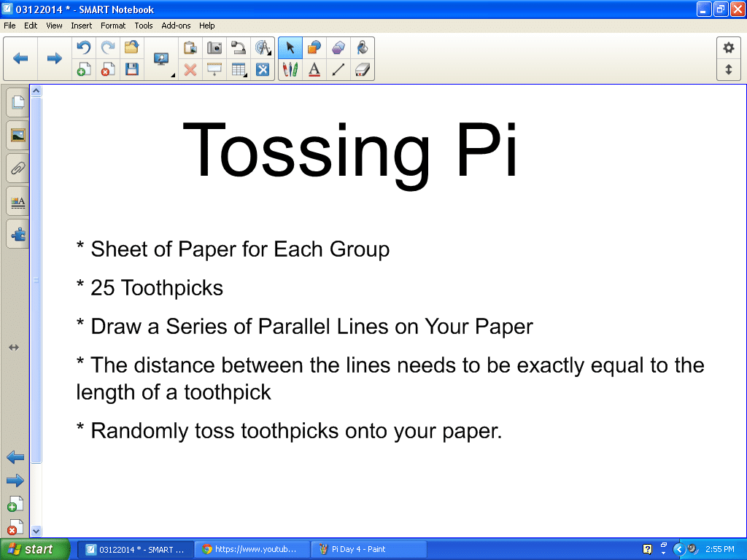Open a file with the folder icon
This screenshot has height=560, width=747.
tap(132, 47)
